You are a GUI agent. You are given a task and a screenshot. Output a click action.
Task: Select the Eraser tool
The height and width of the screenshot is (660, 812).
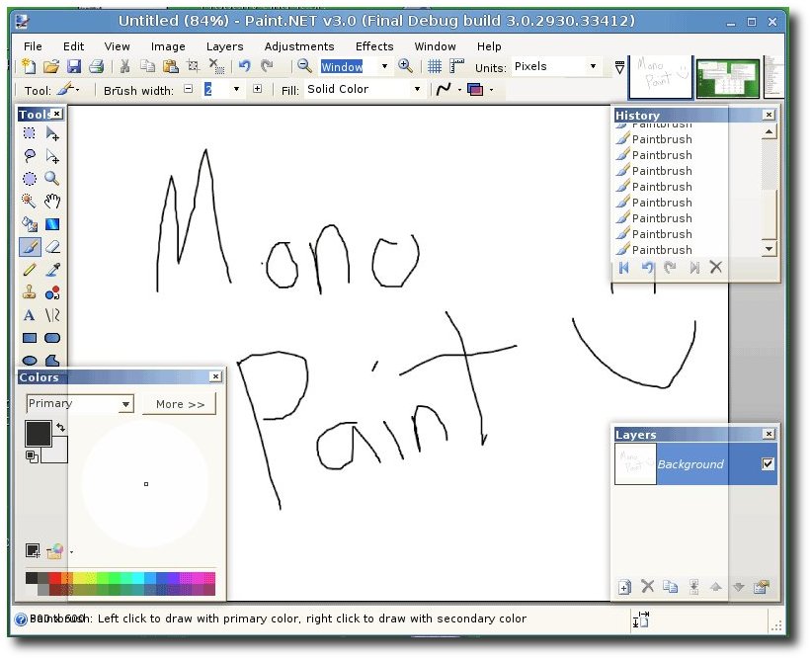pos(52,247)
